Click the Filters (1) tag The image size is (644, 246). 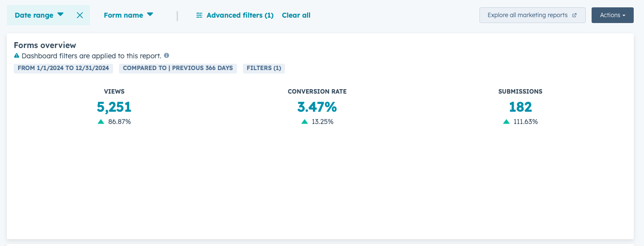tap(264, 68)
